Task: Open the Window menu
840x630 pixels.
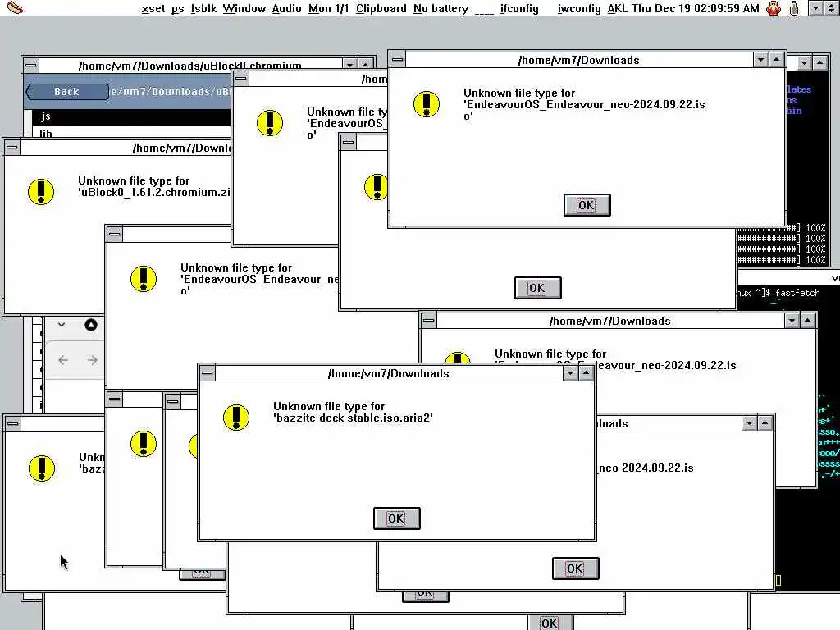Action: click(244, 8)
